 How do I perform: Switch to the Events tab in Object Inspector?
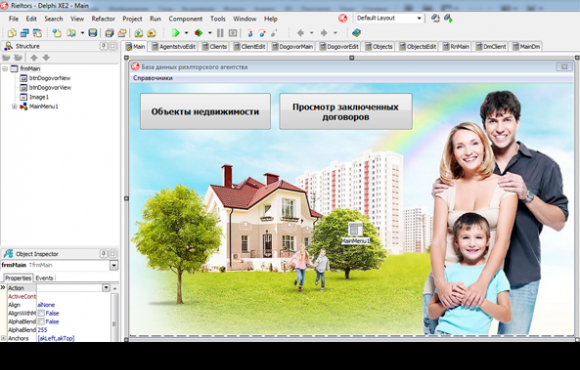[x=44, y=278]
